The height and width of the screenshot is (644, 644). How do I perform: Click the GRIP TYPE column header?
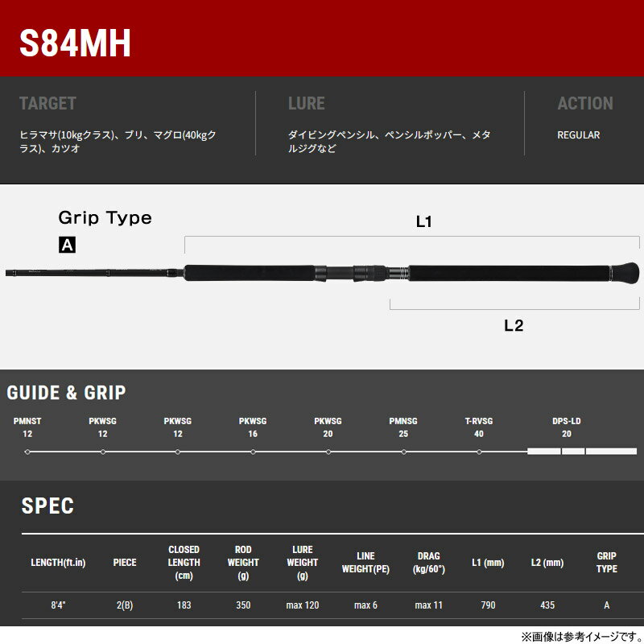(x=607, y=562)
